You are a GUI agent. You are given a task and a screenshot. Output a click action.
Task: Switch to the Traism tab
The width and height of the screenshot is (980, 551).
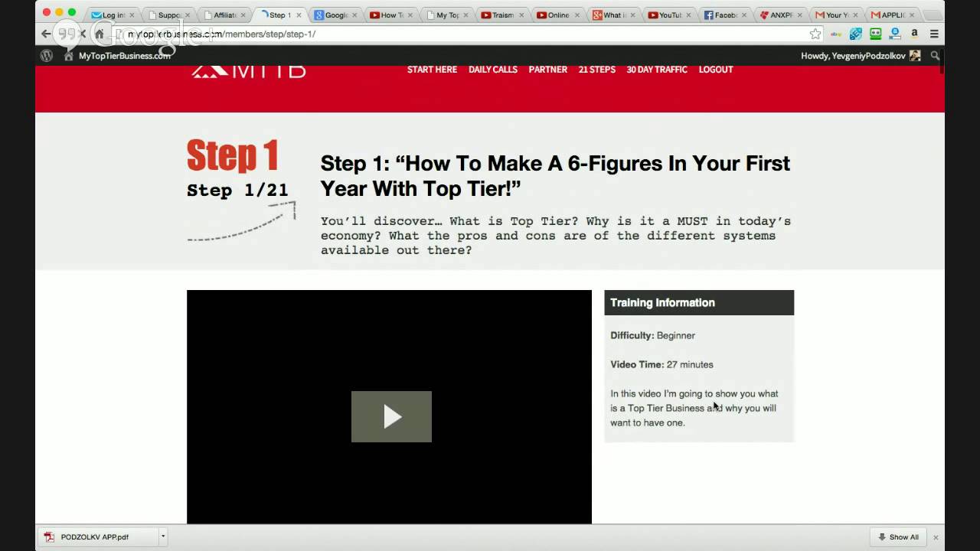click(502, 15)
